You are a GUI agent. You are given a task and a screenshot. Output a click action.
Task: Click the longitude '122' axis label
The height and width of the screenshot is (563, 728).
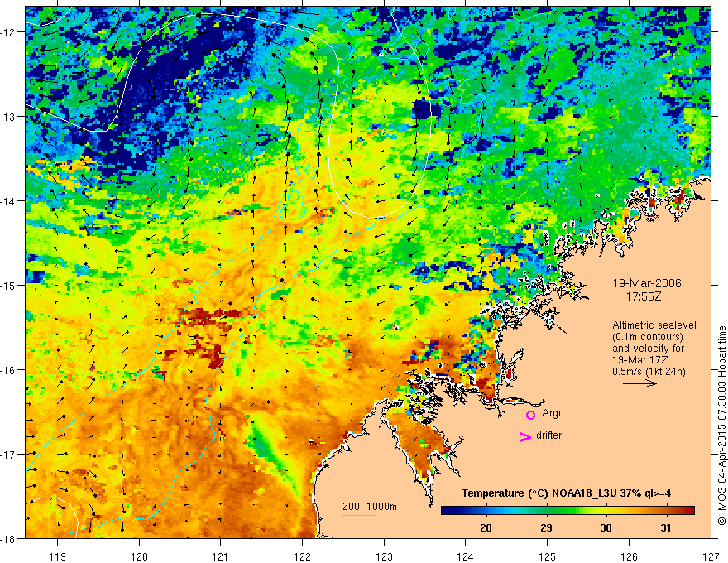[x=302, y=556]
